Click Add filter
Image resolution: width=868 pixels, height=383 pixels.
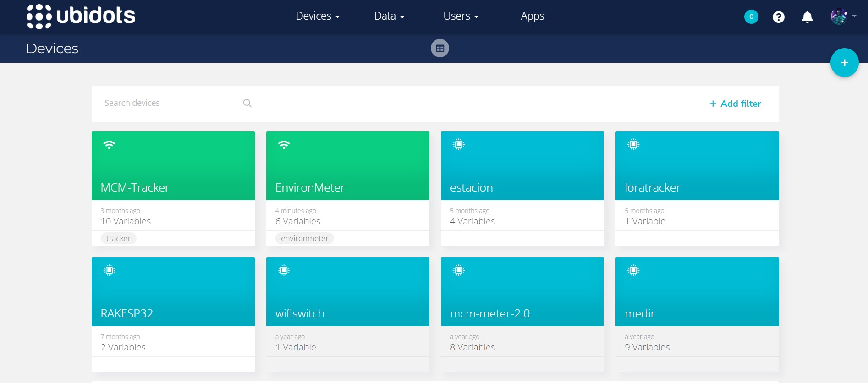[735, 104]
